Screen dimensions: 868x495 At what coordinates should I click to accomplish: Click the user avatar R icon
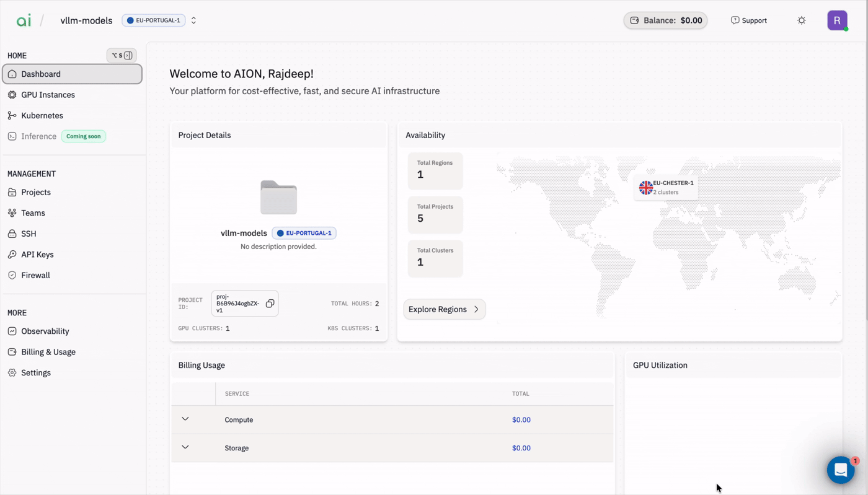[x=837, y=20]
